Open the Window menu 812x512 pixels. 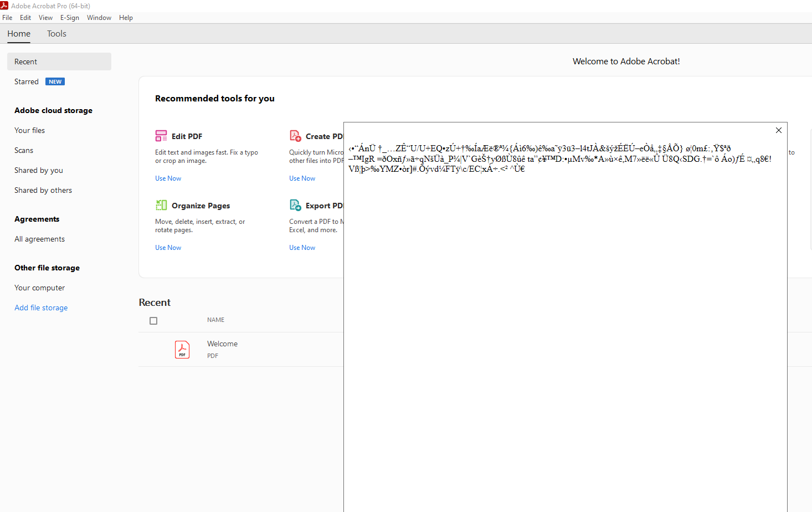coord(99,18)
